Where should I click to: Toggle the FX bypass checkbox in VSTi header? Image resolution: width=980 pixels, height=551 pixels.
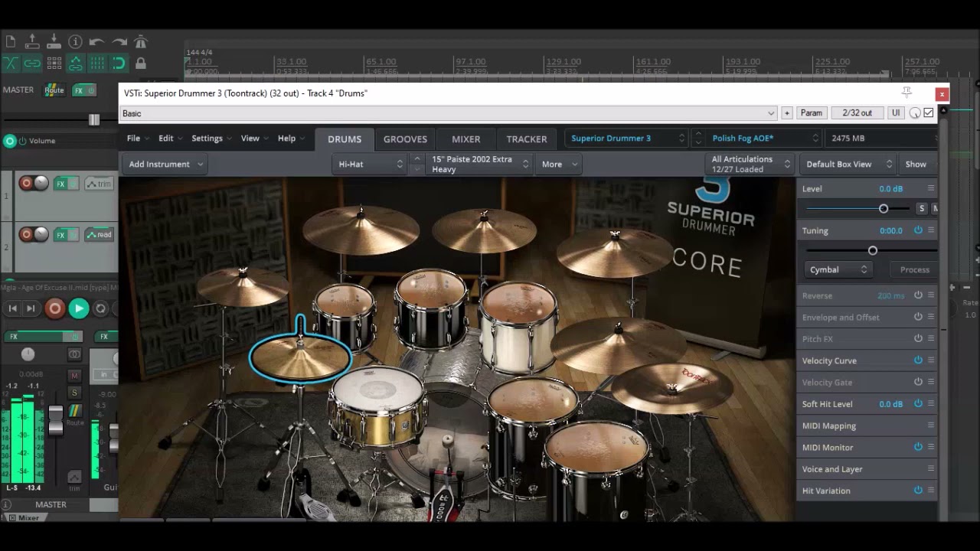pyautogui.click(x=929, y=113)
